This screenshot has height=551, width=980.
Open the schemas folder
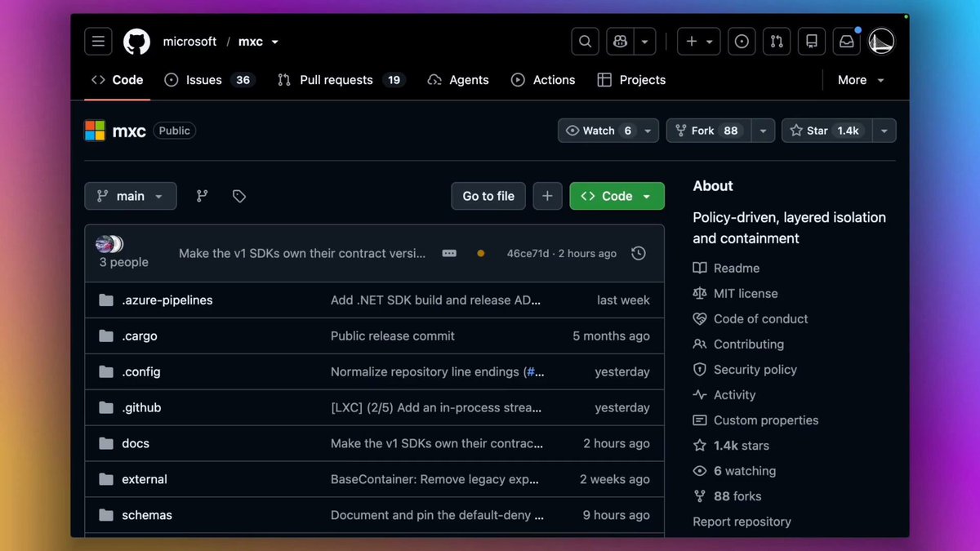click(147, 515)
